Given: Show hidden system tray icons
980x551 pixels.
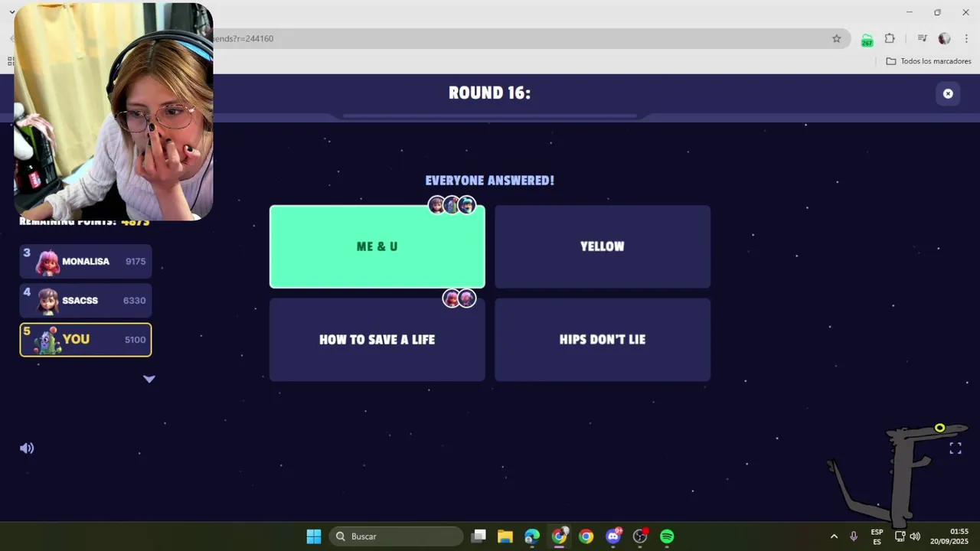Looking at the screenshot, I should pyautogui.click(x=834, y=536).
